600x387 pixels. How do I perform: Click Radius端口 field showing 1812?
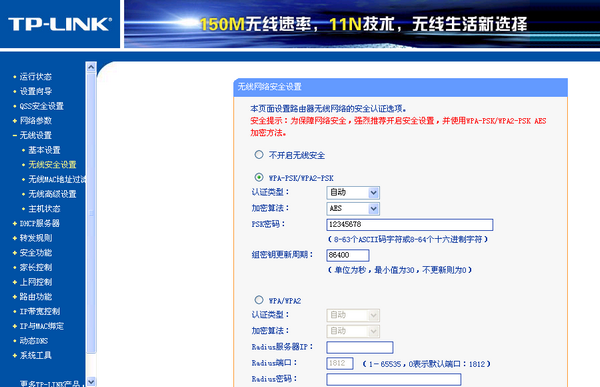pyautogui.click(x=340, y=363)
